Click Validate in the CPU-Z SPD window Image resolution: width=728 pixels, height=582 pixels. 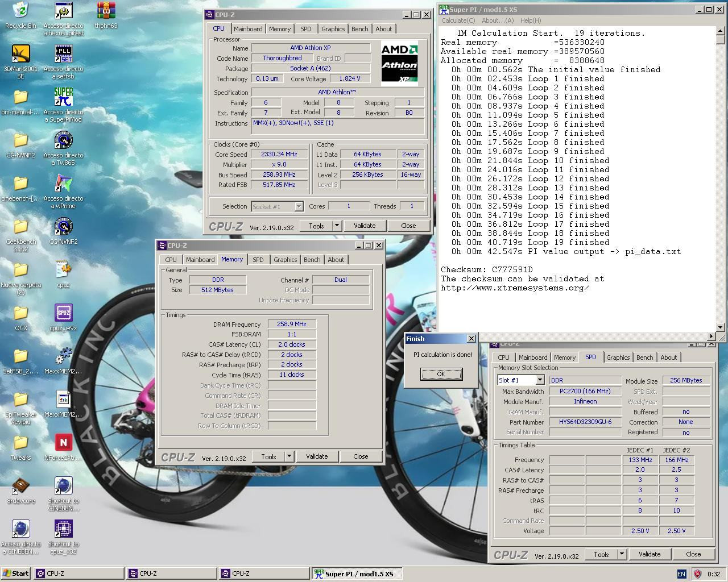click(x=650, y=554)
